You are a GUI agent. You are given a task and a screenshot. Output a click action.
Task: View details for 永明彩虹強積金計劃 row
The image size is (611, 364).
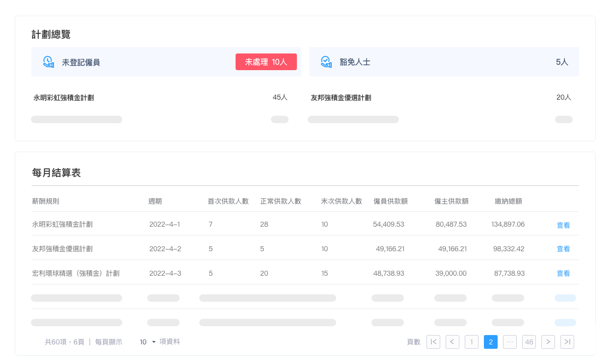563,225
